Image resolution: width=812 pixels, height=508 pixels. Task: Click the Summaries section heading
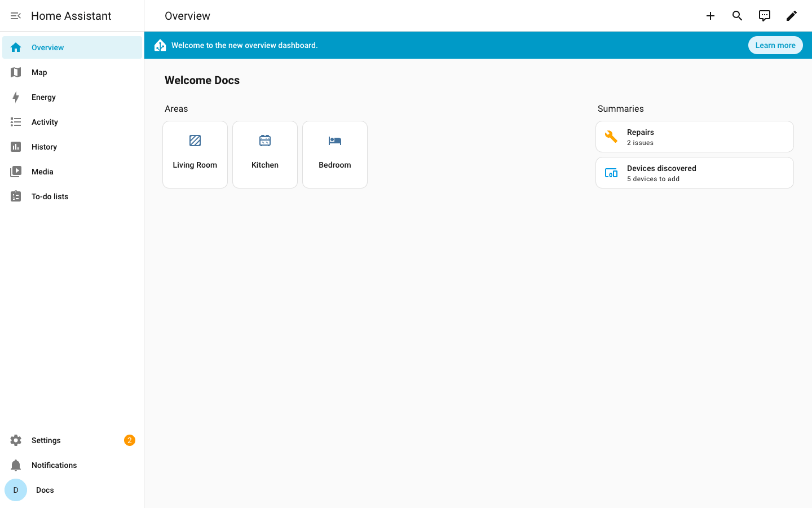pos(621,108)
